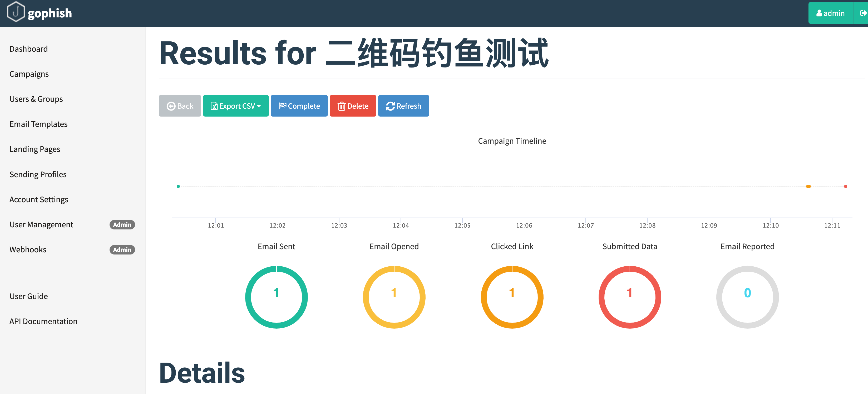Open Campaigns in the sidebar
The image size is (868, 394).
pos(29,74)
